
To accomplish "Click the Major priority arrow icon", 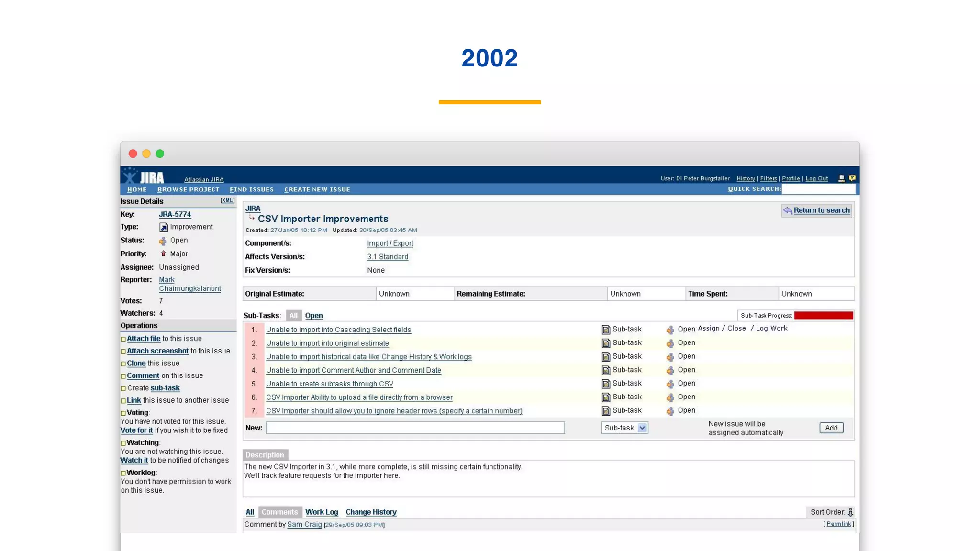I will tap(163, 253).
